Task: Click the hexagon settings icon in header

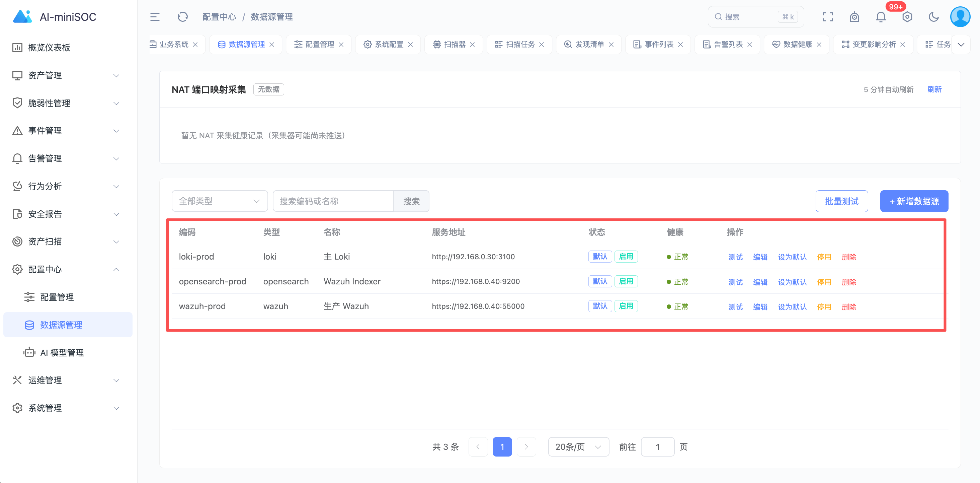Action: tap(907, 17)
